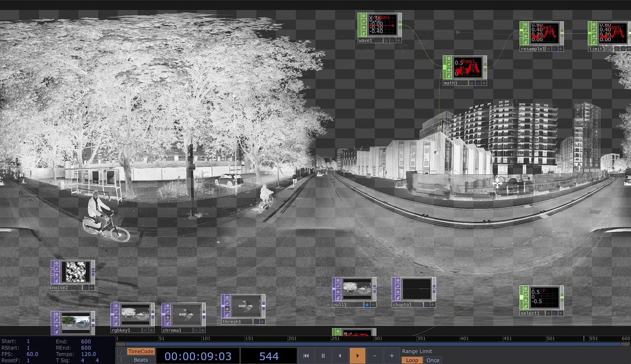
Task: Toggle viewer active flag on null1 node
Action: (x=338, y=281)
